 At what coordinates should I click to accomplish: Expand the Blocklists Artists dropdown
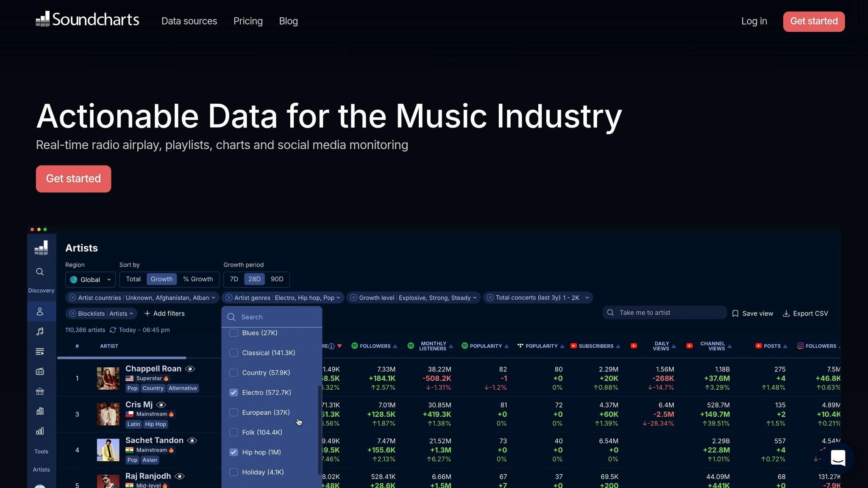click(131, 313)
